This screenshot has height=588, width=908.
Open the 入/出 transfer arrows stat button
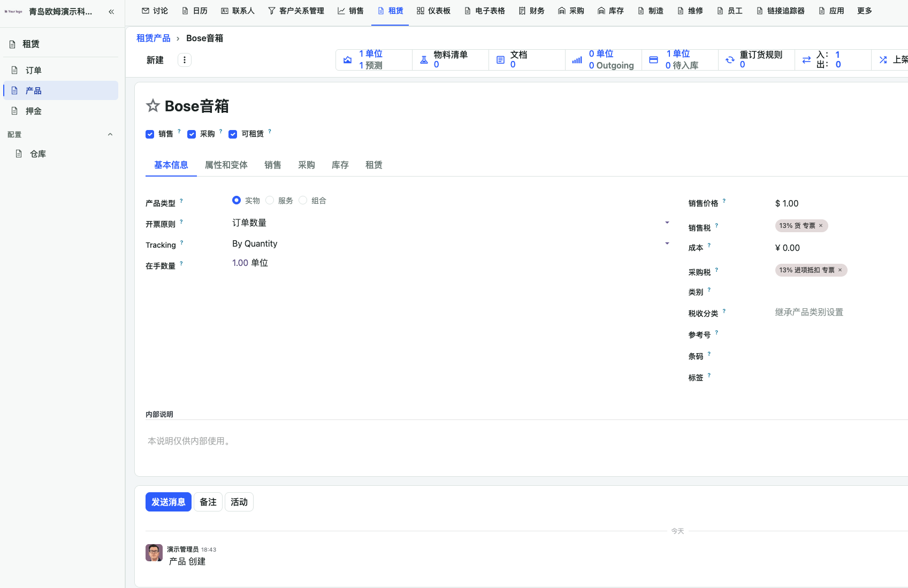(833, 60)
